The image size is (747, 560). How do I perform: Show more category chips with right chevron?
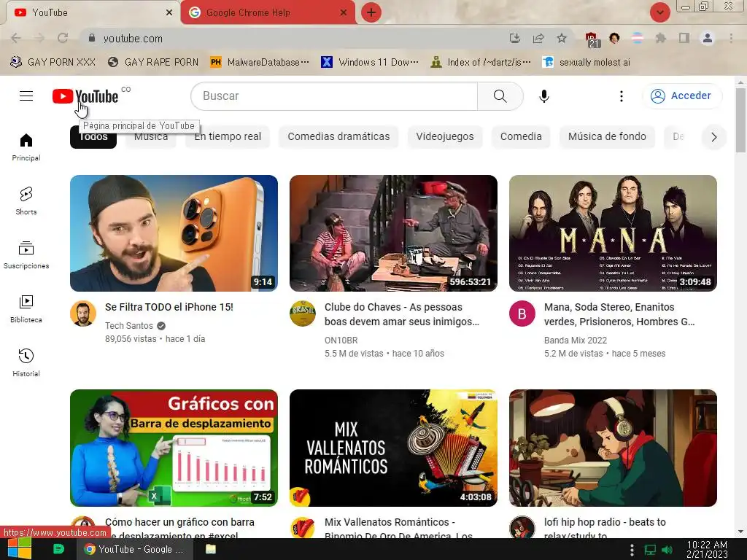tap(713, 137)
